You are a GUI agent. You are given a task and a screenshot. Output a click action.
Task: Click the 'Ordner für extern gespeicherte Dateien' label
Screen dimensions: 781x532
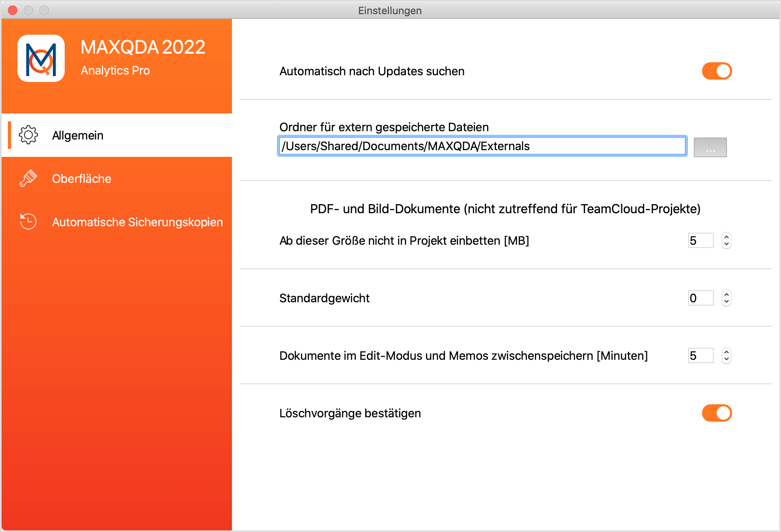[384, 127]
